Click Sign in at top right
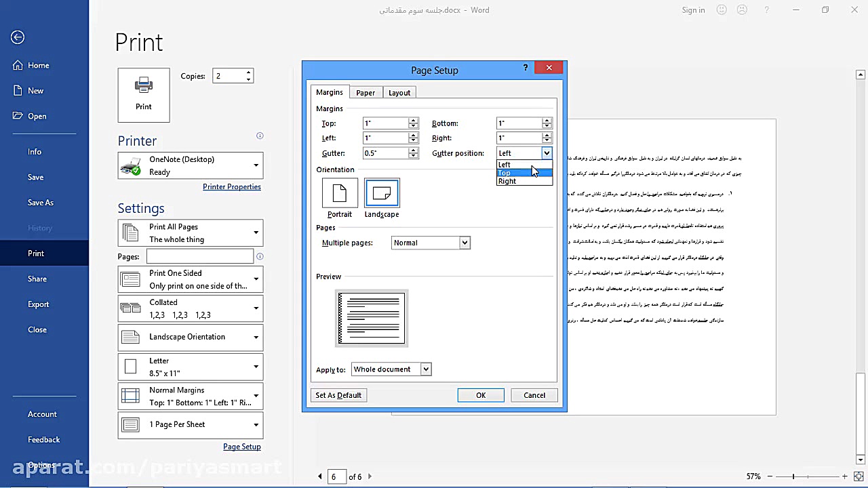This screenshot has height=488, width=868. [x=693, y=10]
